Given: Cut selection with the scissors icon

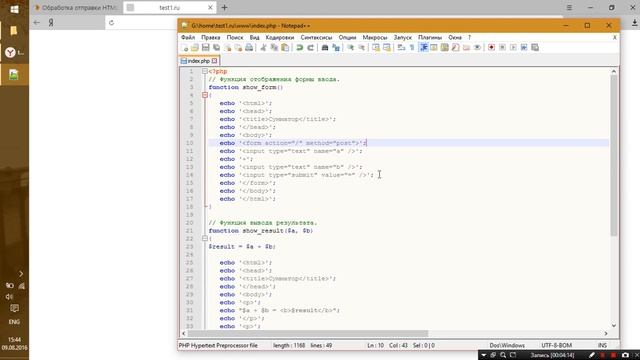Looking at the screenshot, I should point(263,48).
